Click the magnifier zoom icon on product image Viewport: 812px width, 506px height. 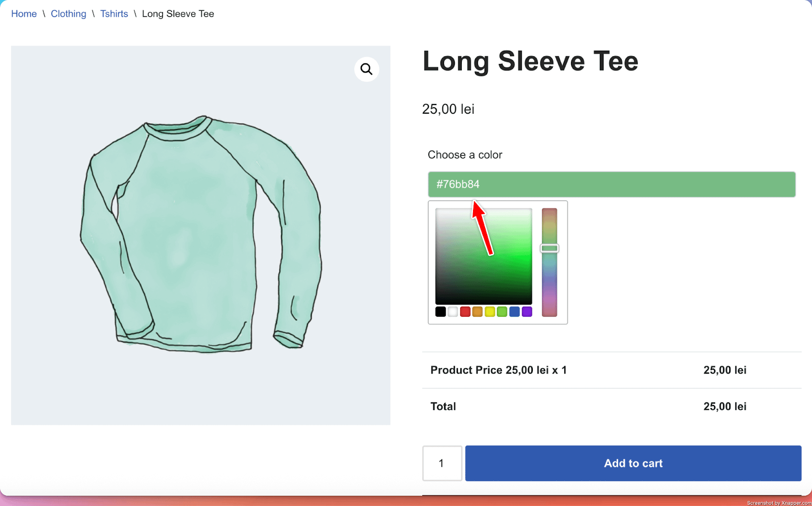366,69
